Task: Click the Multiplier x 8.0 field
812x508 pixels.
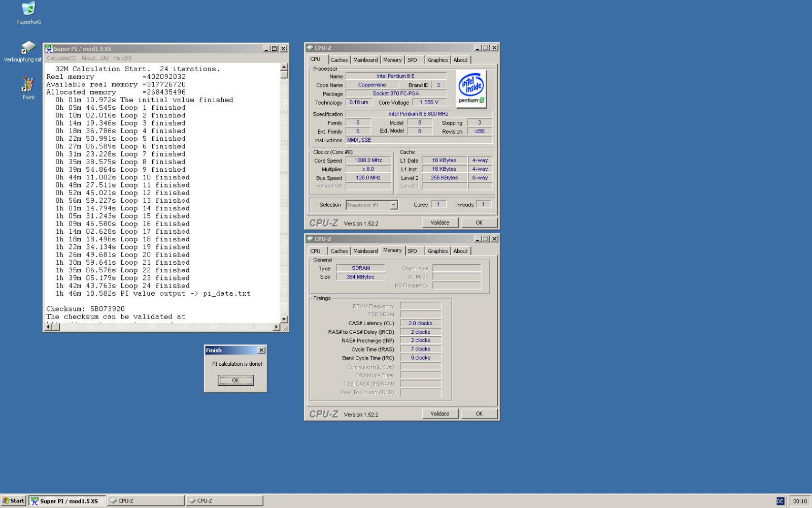Action: [368, 169]
